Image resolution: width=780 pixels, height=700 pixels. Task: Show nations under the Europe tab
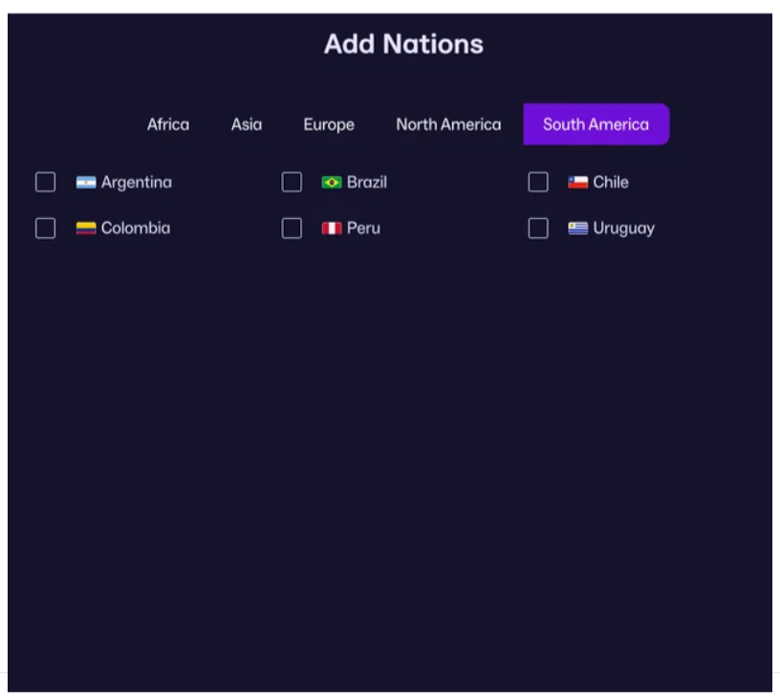click(329, 124)
